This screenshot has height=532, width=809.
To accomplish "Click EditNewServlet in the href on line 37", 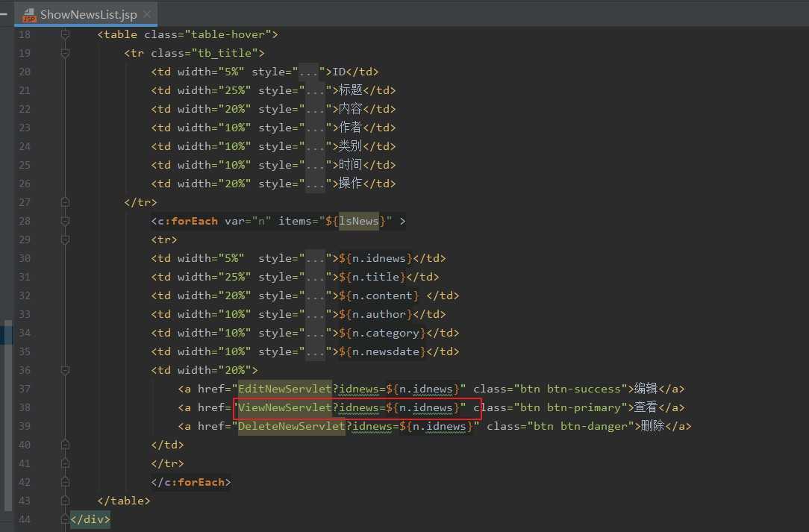I will 284,389.
